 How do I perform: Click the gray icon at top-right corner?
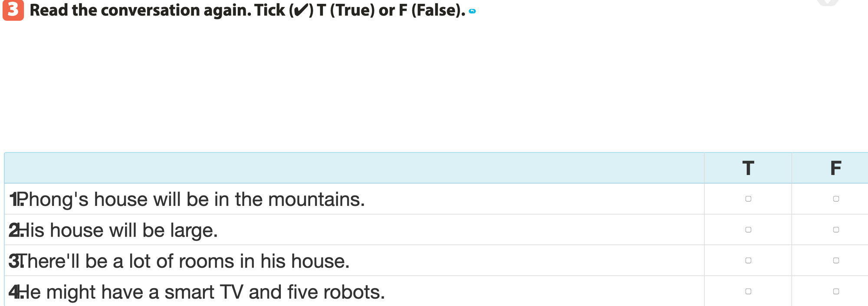(x=827, y=2)
